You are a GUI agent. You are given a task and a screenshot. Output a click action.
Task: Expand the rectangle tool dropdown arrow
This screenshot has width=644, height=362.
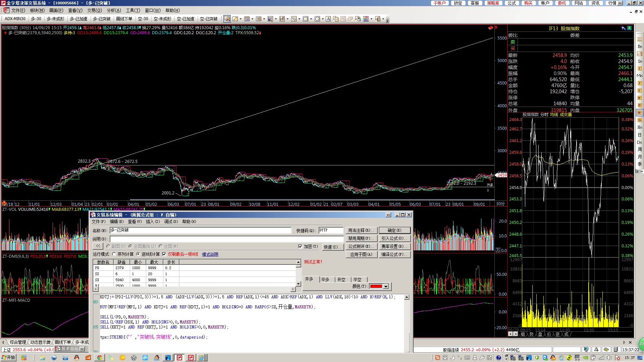tap(311, 19)
